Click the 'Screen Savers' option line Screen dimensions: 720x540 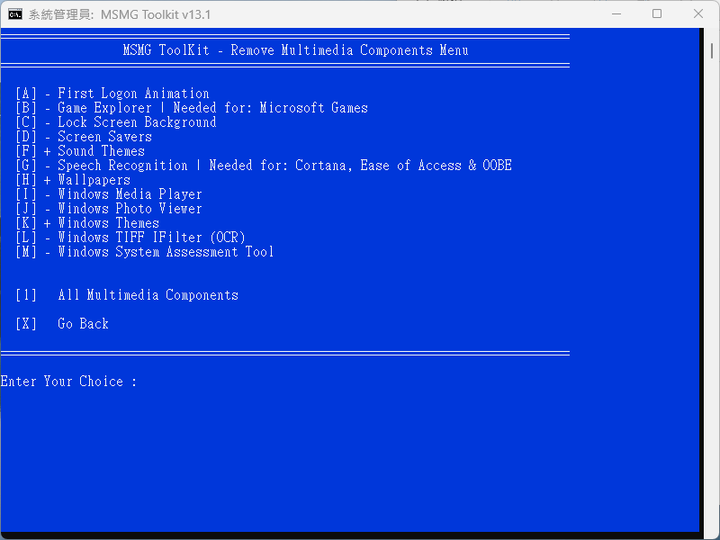click(x=84, y=137)
